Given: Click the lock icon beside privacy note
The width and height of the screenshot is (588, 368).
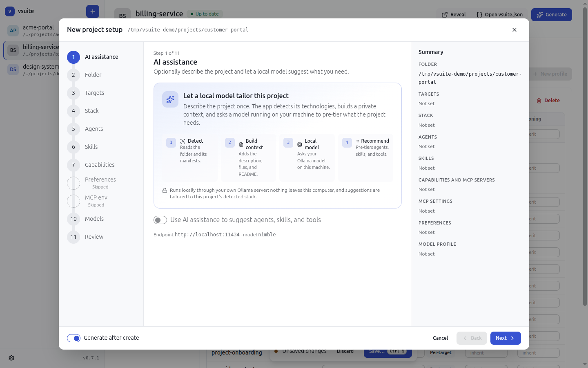Looking at the screenshot, I should 165,190.
